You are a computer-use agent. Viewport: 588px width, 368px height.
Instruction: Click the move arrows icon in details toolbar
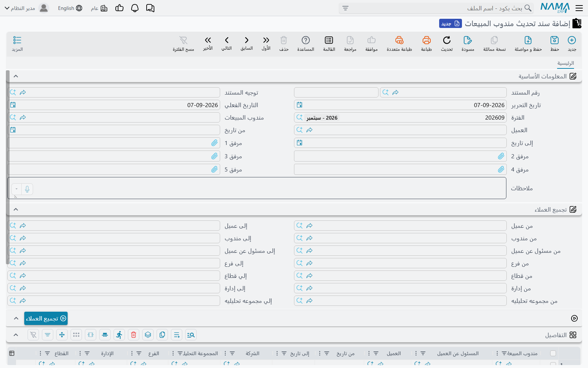[62, 335]
